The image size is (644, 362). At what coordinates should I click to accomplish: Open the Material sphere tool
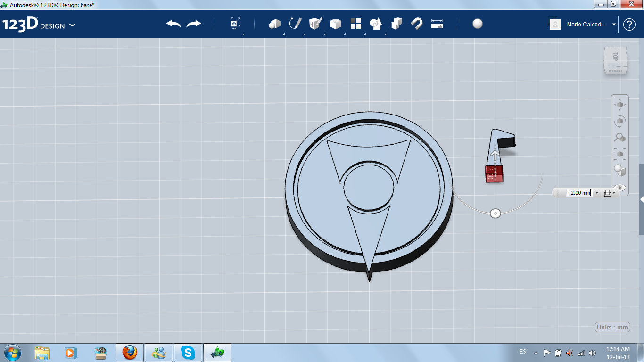478,24
